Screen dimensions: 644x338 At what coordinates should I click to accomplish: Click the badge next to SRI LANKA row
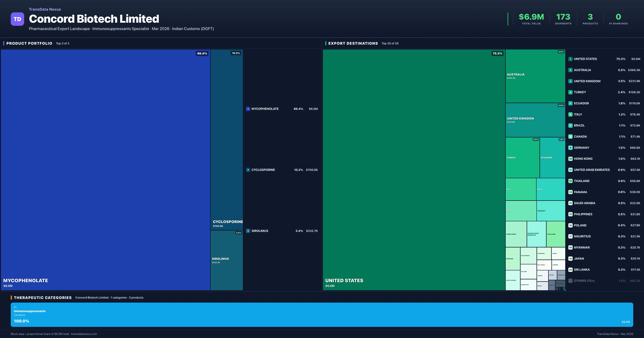[x=571, y=270]
